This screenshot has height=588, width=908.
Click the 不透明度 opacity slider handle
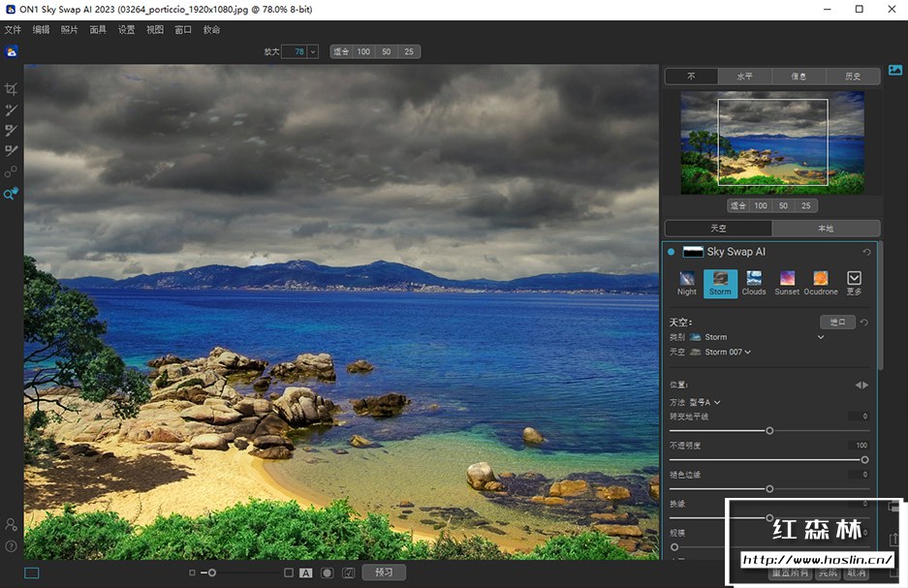click(864, 459)
